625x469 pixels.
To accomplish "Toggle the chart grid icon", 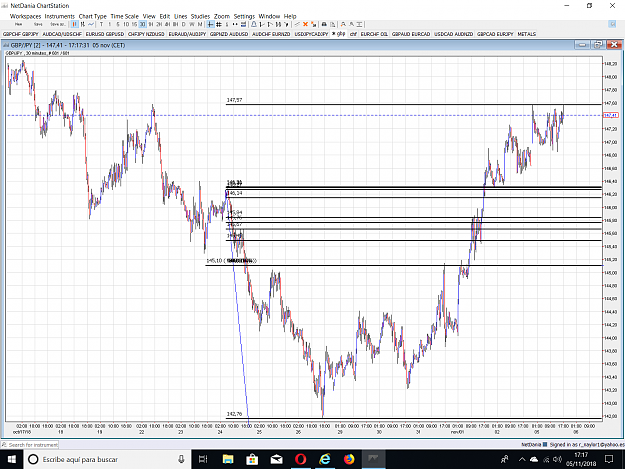I will 218,24.
